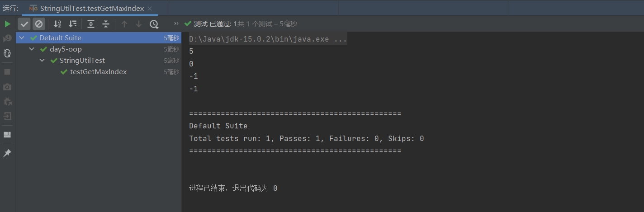Open test history clock icon
The height and width of the screenshot is (212, 644).
point(154,24)
